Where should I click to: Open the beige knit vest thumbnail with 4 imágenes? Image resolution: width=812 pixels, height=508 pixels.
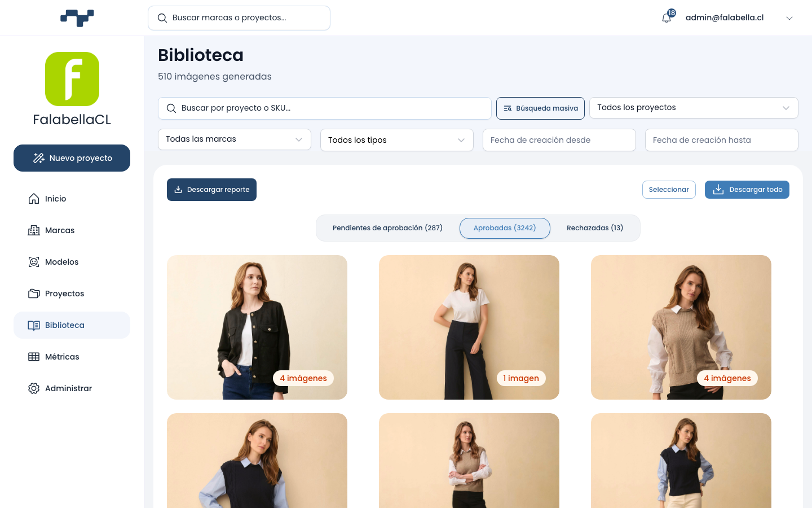tap(681, 327)
